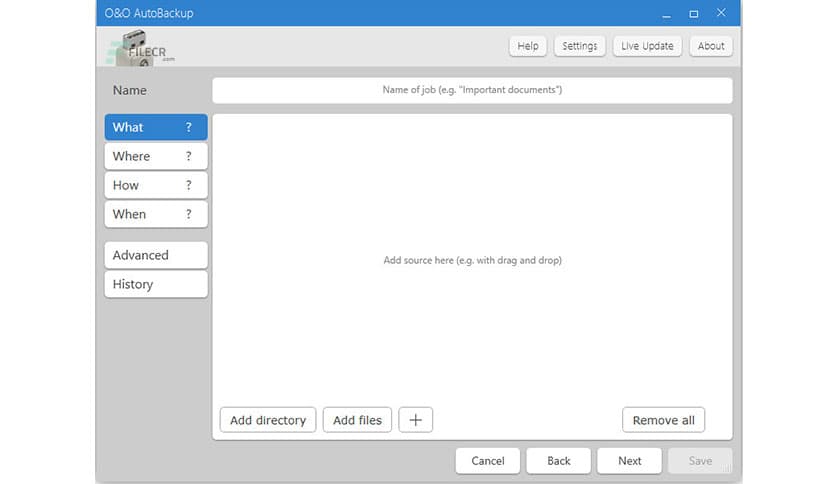Screen dimensions: 836x484
Task: Focus the Name of job field
Action: point(472,90)
